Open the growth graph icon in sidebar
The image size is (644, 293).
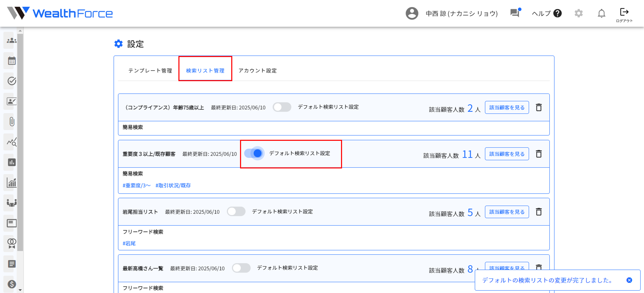click(12, 183)
